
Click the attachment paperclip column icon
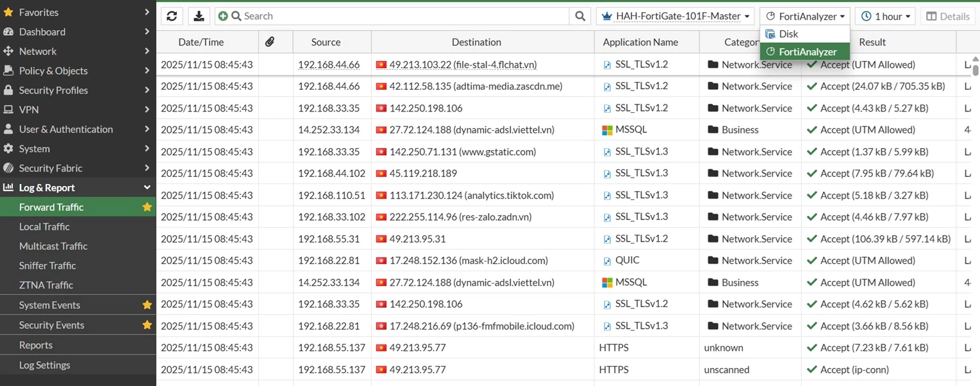(270, 42)
